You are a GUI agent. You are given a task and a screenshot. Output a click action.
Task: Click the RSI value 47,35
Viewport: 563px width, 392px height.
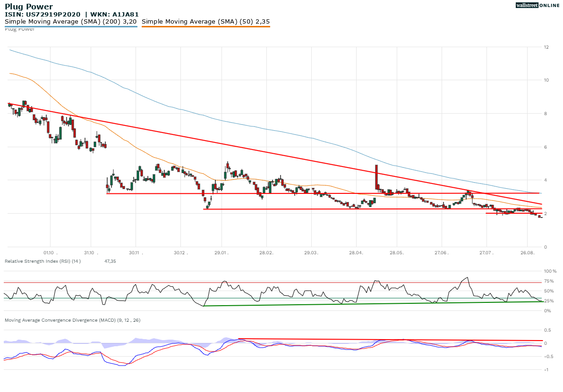[x=110, y=261]
